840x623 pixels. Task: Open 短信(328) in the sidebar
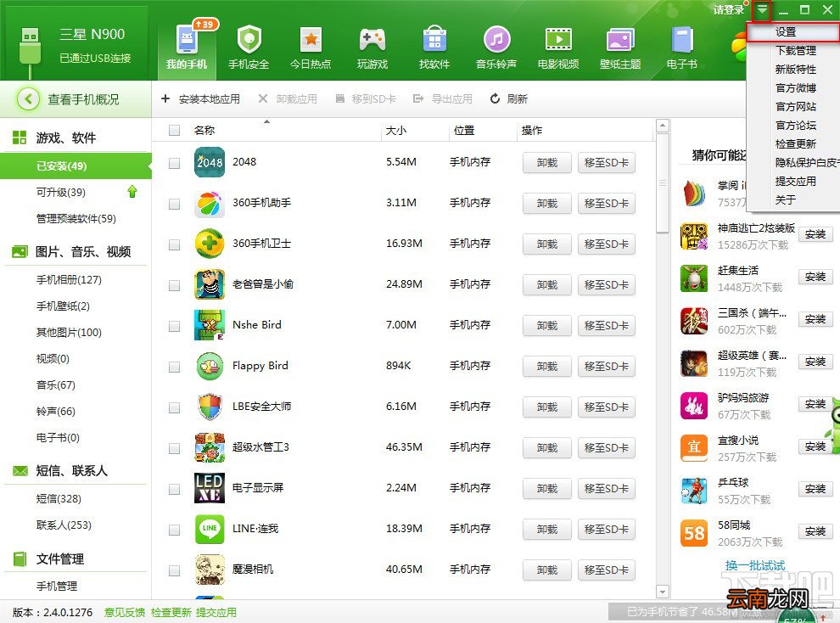59,499
